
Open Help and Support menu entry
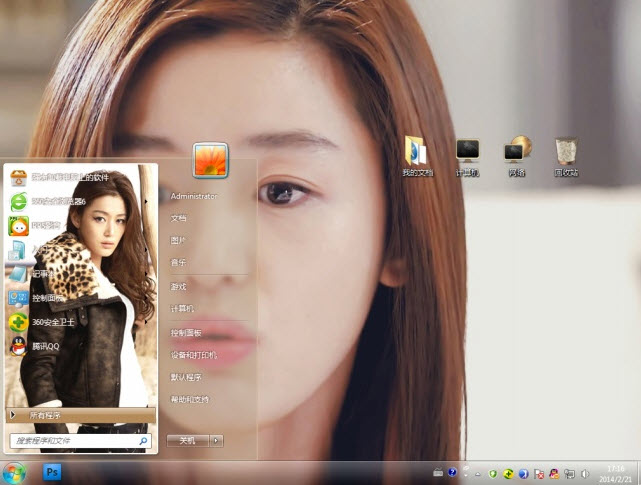coord(190,400)
